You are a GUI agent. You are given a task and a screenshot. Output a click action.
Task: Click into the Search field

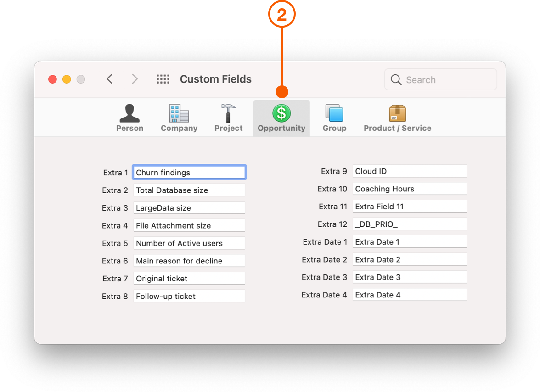(440, 79)
